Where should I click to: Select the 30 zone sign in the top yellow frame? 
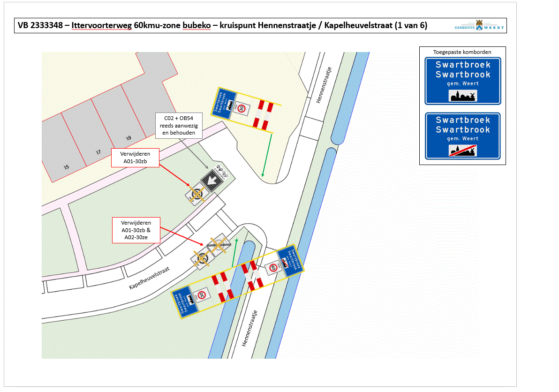[241, 108]
